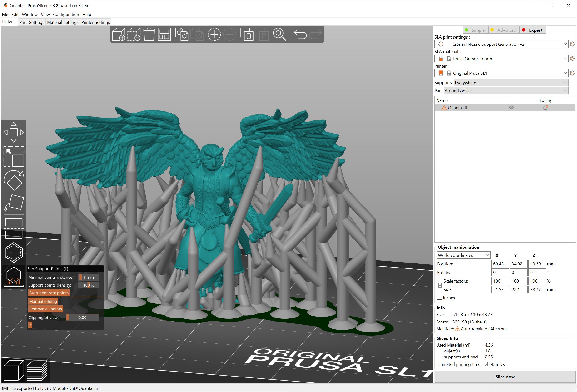Edit the SLA material preset (cog)
Screen dimensions: 577x392
coord(572,59)
